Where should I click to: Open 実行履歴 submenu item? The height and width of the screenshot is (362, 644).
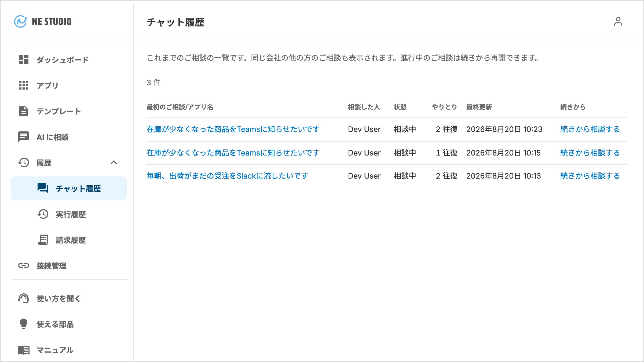(x=69, y=214)
